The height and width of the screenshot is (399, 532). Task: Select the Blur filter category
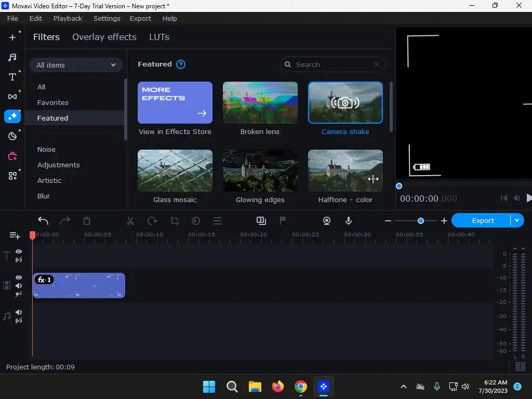coord(44,196)
